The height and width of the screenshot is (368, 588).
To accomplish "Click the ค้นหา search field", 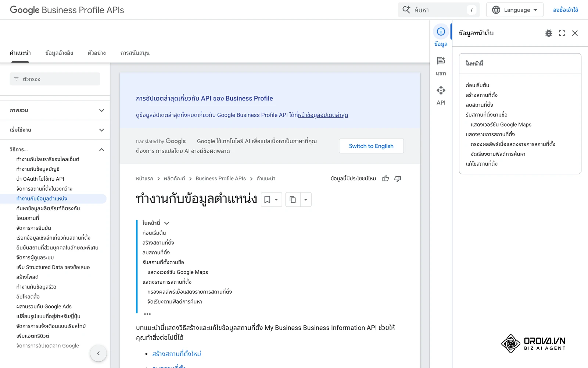I will 439,10.
